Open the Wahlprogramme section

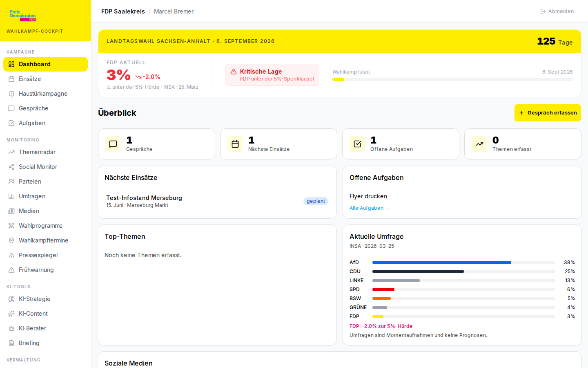pos(45,226)
